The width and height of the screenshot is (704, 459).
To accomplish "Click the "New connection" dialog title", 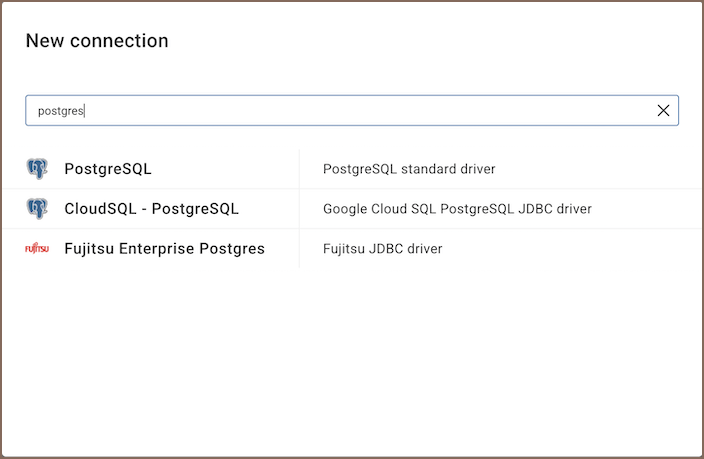I will pos(97,41).
